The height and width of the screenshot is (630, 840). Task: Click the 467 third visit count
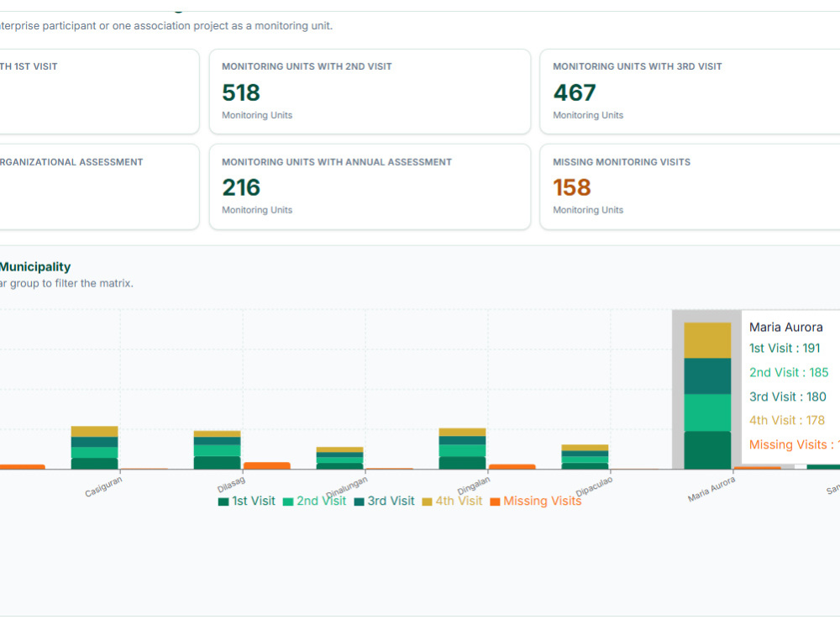[575, 92]
